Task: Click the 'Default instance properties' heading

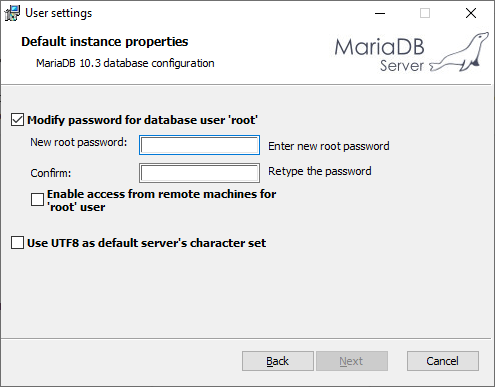Action: 105,42
